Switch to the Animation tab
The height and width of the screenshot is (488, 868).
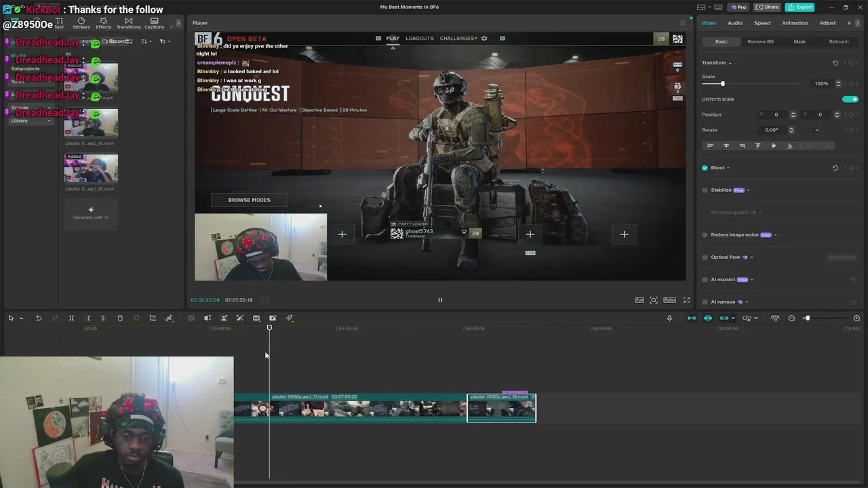pos(795,23)
